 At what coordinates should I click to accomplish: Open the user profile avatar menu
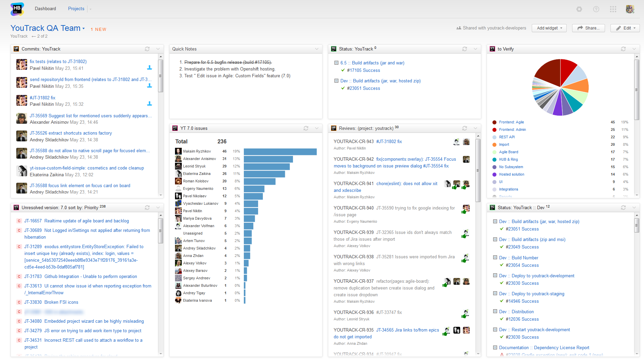630,9
